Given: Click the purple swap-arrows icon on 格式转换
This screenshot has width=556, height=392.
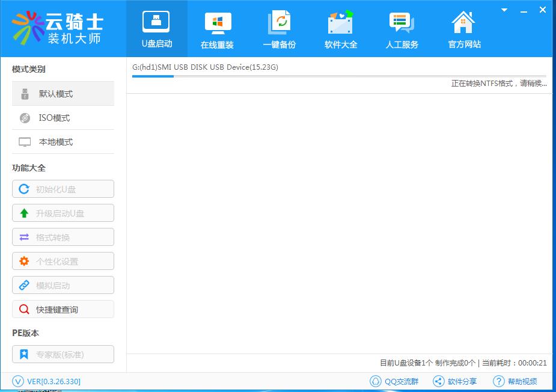Looking at the screenshot, I should tap(24, 237).
